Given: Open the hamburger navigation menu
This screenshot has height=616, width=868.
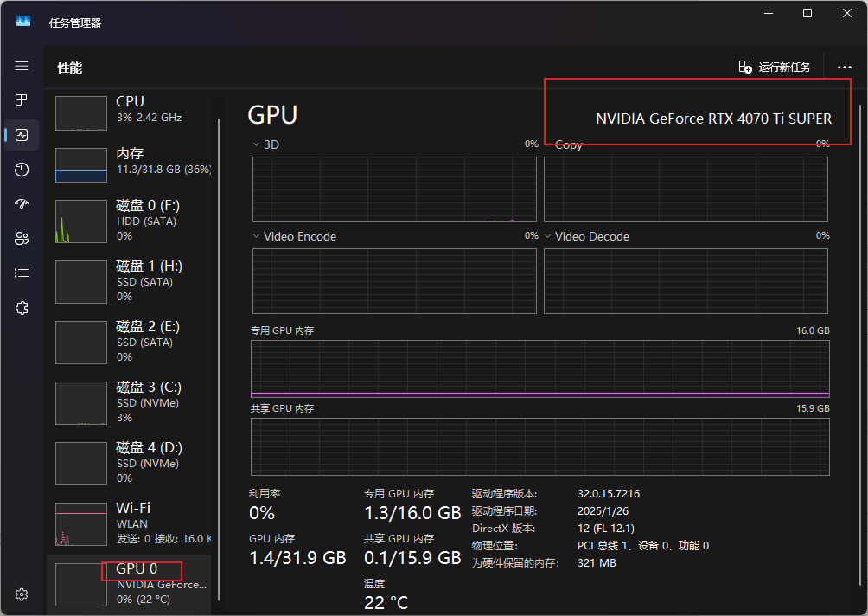Looking at the screenshot, I should [x=22, y=66].
